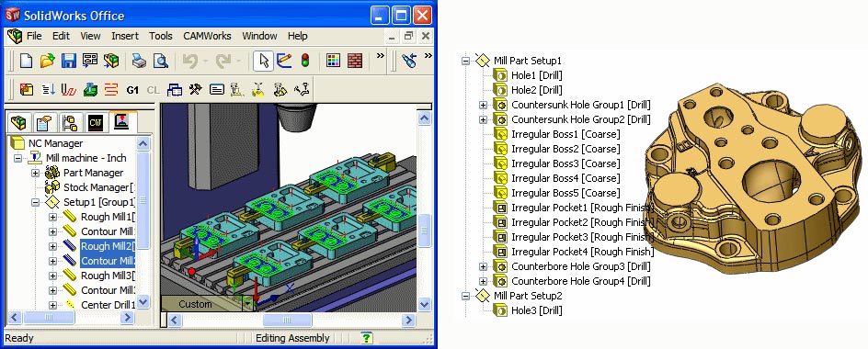This screenshot has width=868, height=349.
Task: Select the arrow pointer tool
Action: 263,61
